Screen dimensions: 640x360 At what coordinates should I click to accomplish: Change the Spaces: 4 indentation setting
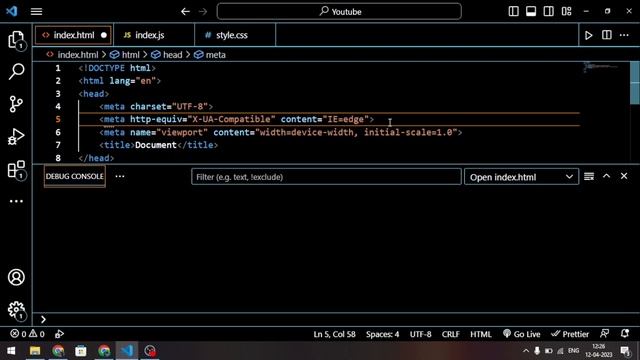pos(382,334)
